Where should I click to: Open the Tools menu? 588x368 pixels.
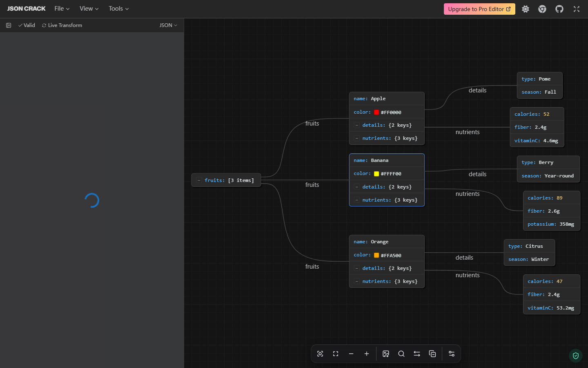(x=118, y=9)
